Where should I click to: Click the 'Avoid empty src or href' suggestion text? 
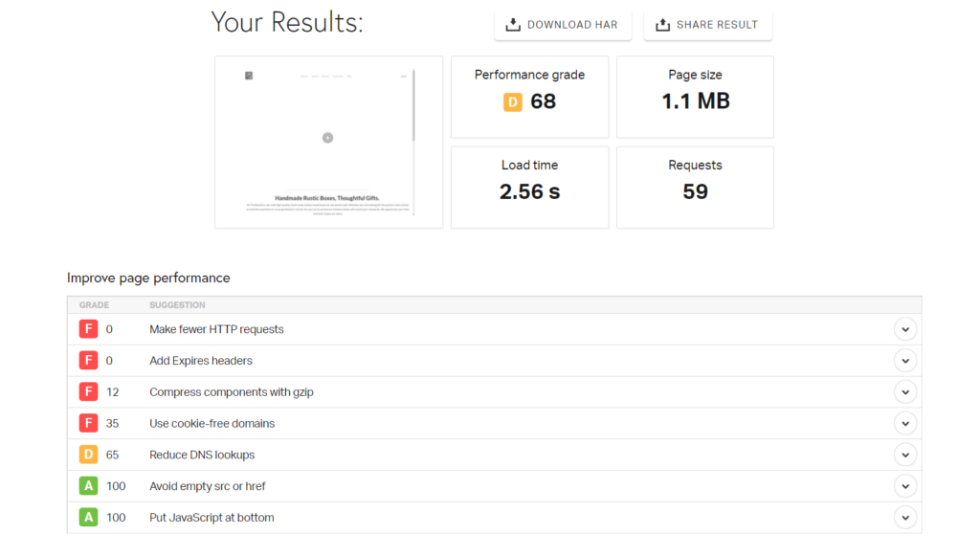pos(208,486)
